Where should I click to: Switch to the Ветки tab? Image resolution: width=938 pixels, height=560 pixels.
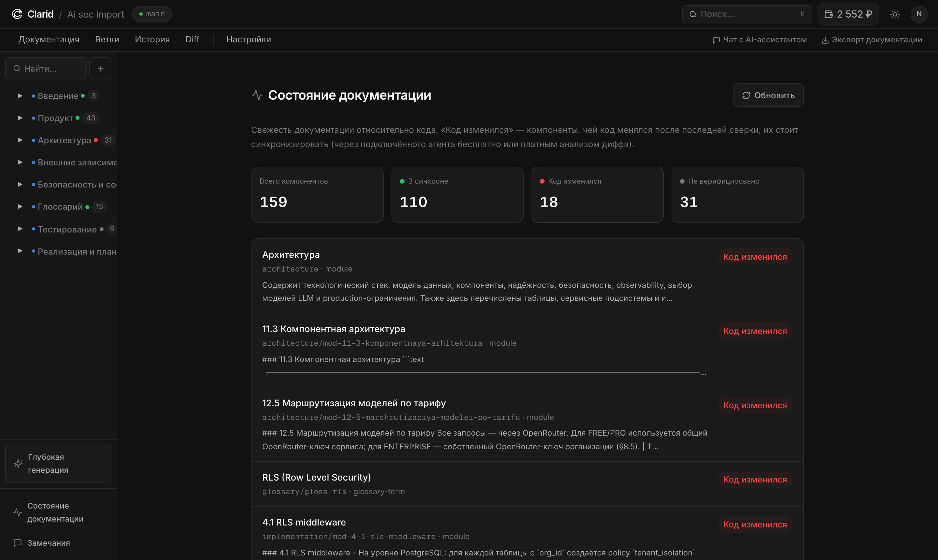tap(107, 40)
